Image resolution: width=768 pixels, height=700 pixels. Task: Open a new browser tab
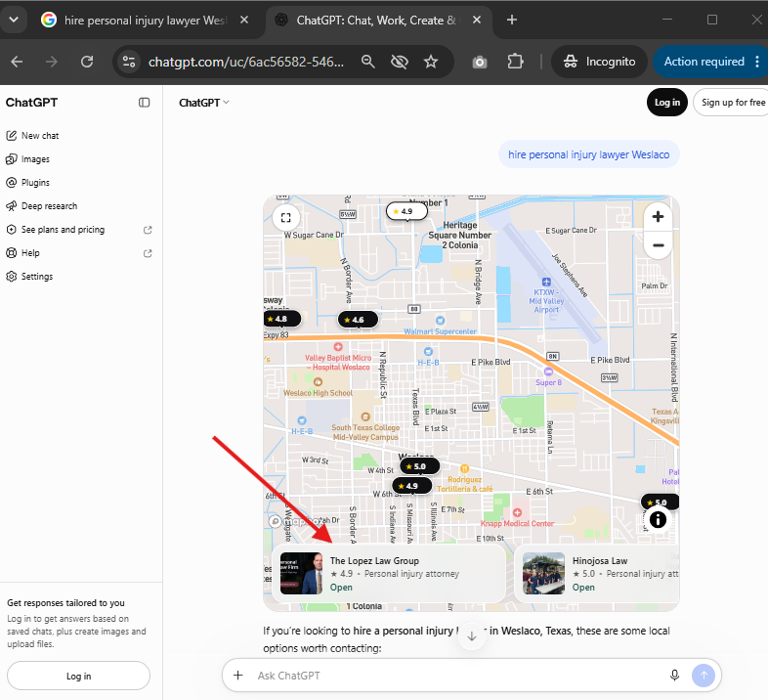[511, 21]
